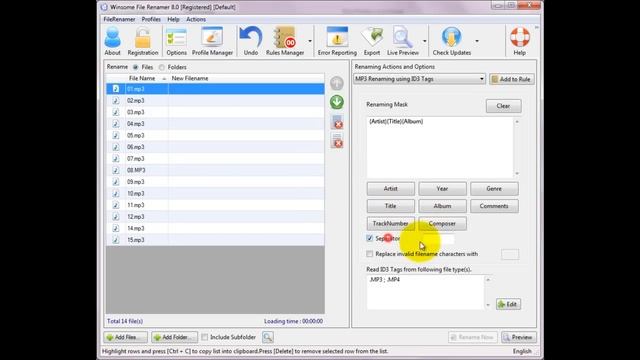Click the replacement character input box
The height and width of the screenshot is (360, 640).
[510, 254]
